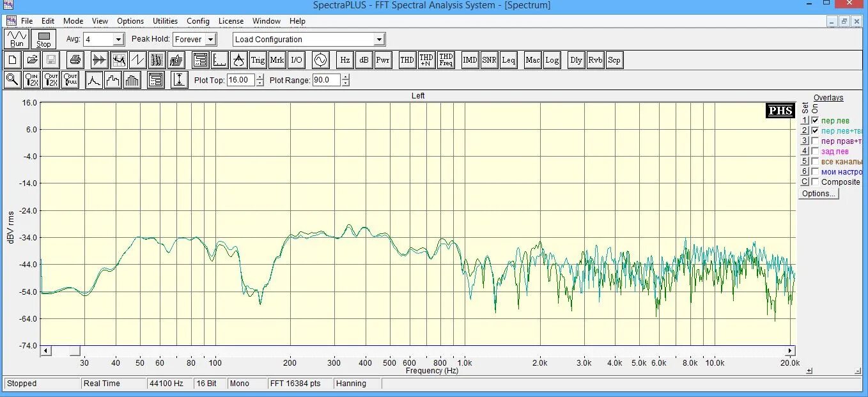The width and height of the screenshot is (868, 397).
Task: Open the THD utility
Action: point(407,60)
